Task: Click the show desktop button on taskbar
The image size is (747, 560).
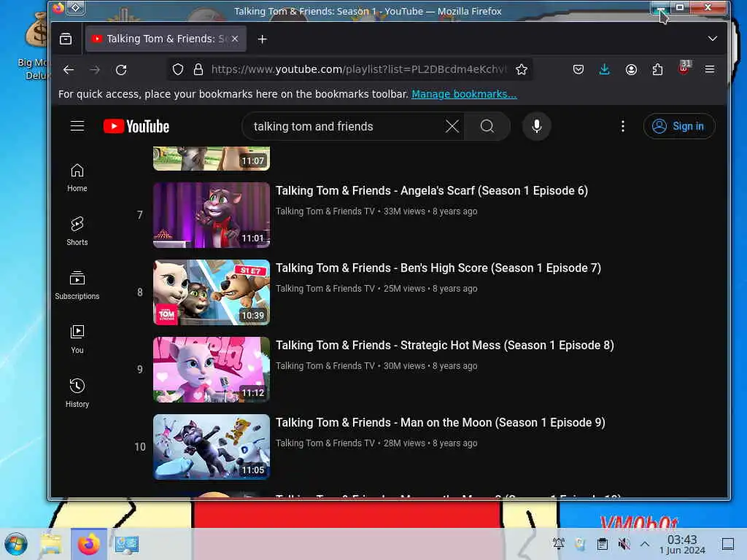Action: (728, 544)
